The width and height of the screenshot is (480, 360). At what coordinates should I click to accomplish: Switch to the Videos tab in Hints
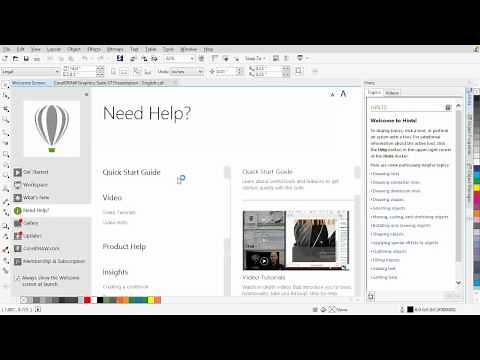tap(392, 93)
